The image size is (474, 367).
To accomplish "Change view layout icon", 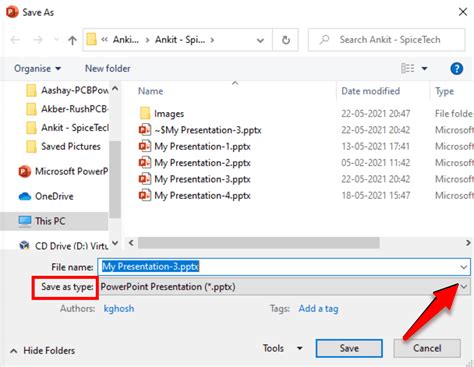I will pos(407,68).
